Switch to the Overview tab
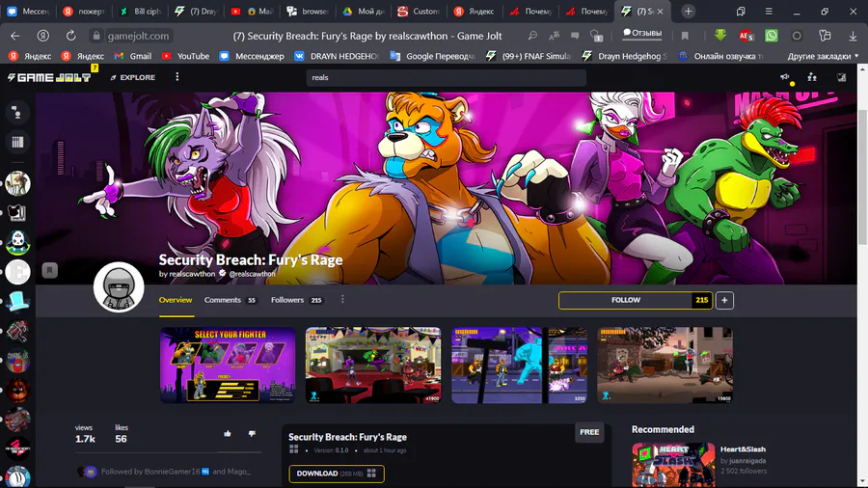 tap(176, 300)
